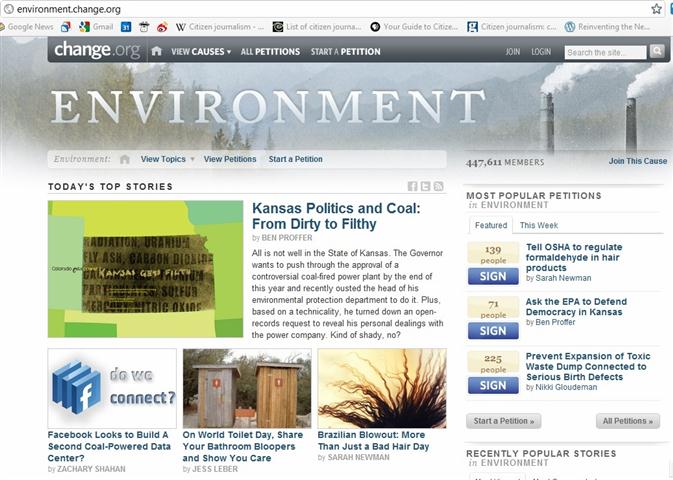Focus the Search the site field
This screenshot has height=480, width=673.
coord(605,52)
